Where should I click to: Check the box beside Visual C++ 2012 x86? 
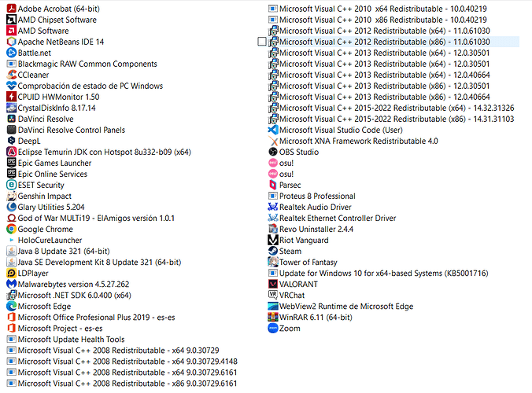(262, 42)
